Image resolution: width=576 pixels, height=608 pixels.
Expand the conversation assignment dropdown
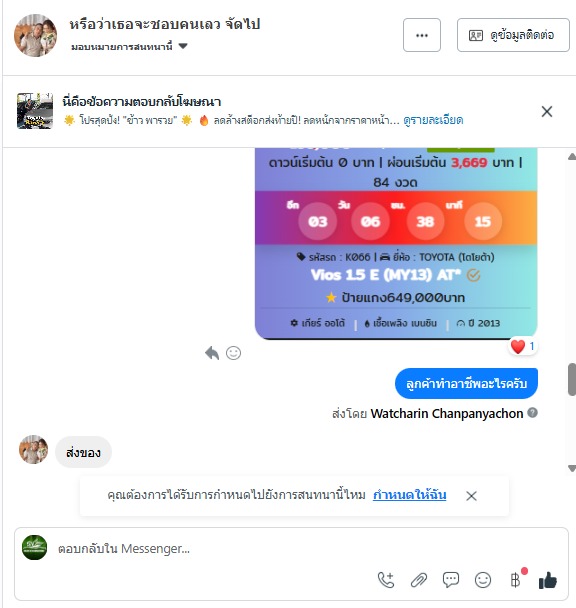pyautogui.click(x=129, y=47)
